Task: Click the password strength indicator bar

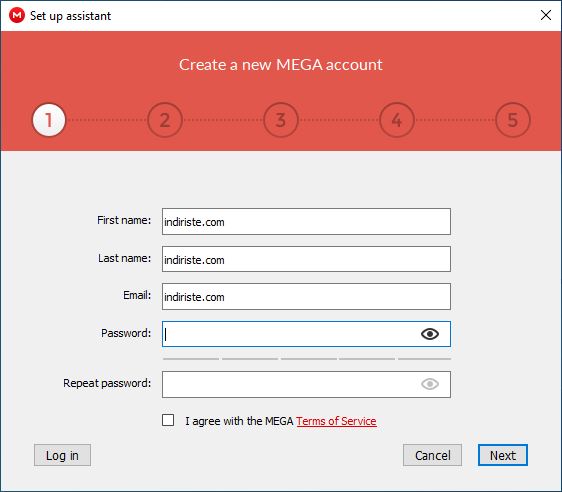Action: (x=307, y=358)
